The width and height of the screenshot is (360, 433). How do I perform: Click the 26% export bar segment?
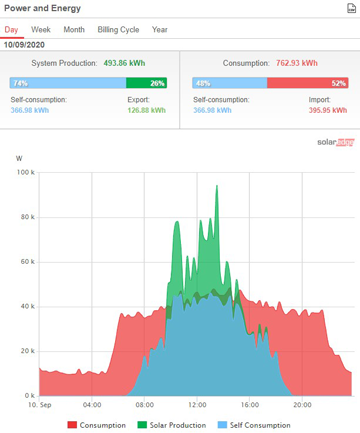pos(146,83)
